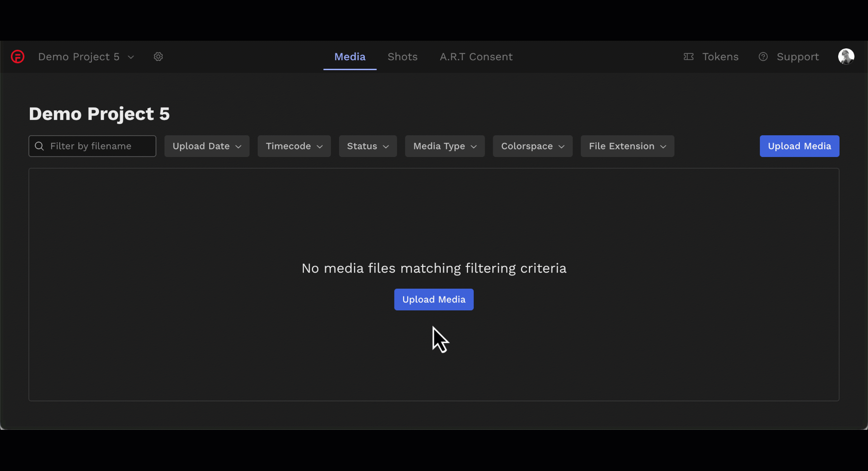The image size is (868, 471).
Task: Open the File Extension filter
Action: [x=627, y=146]
